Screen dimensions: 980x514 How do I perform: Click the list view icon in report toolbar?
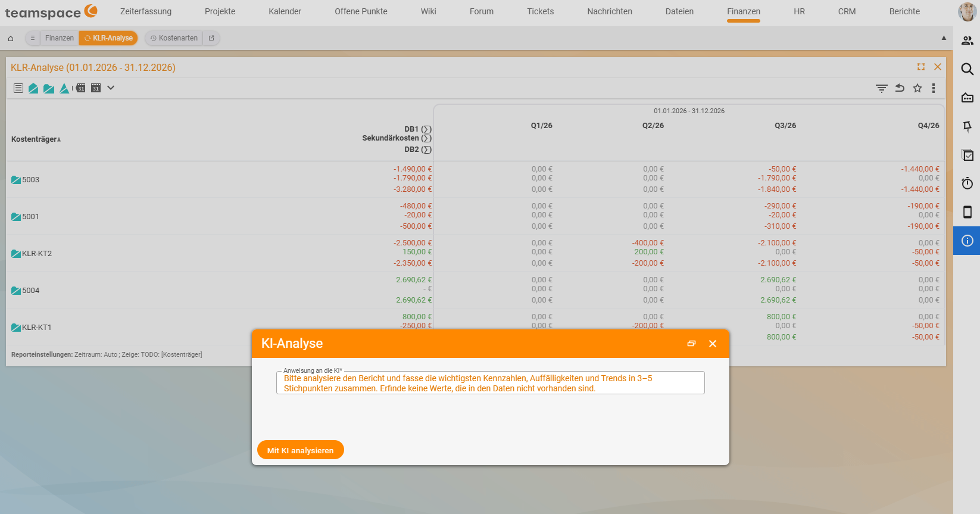tap(18, 88)
